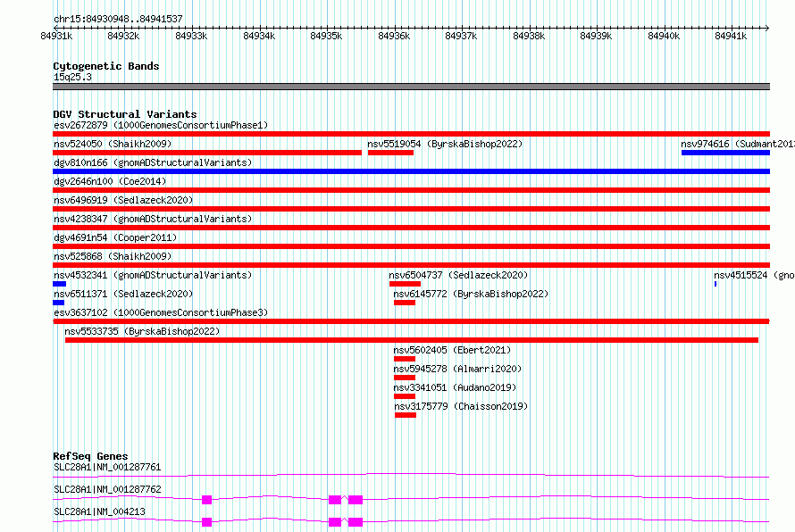Click the esv3637102 red variant bar
Viewport: 795px width, 532px height.
(411, 321)
